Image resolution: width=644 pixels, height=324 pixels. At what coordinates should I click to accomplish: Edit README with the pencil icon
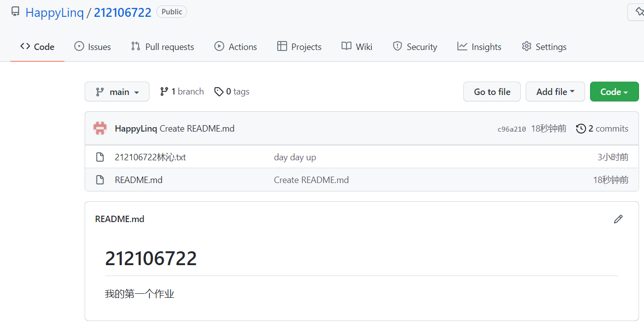click(x=618, y=219)
